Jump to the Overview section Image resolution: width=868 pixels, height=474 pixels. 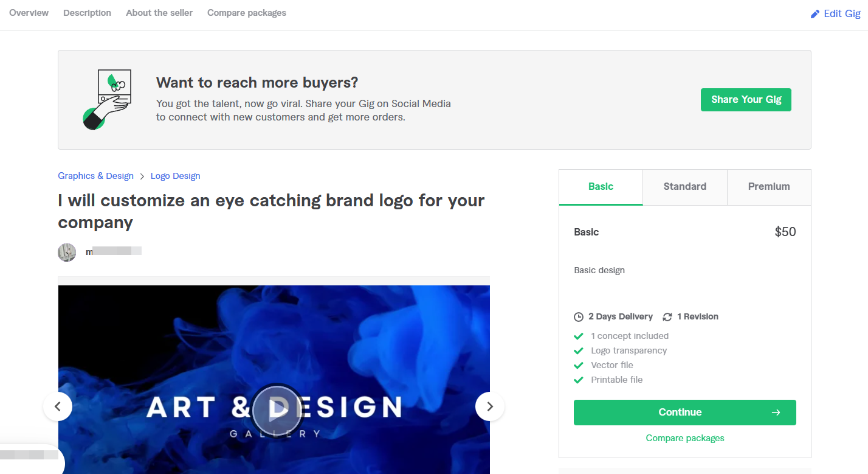click(29, 13)
